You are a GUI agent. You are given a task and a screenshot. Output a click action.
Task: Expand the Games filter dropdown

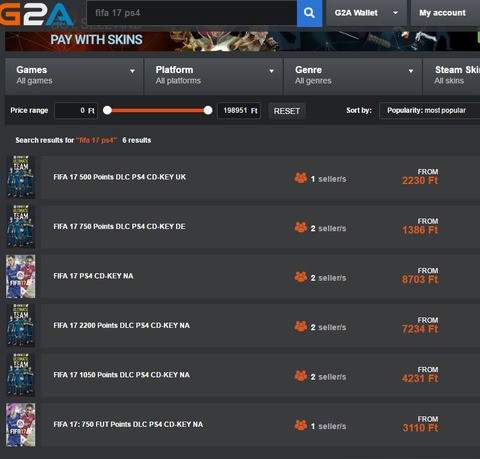click(74, 76)
